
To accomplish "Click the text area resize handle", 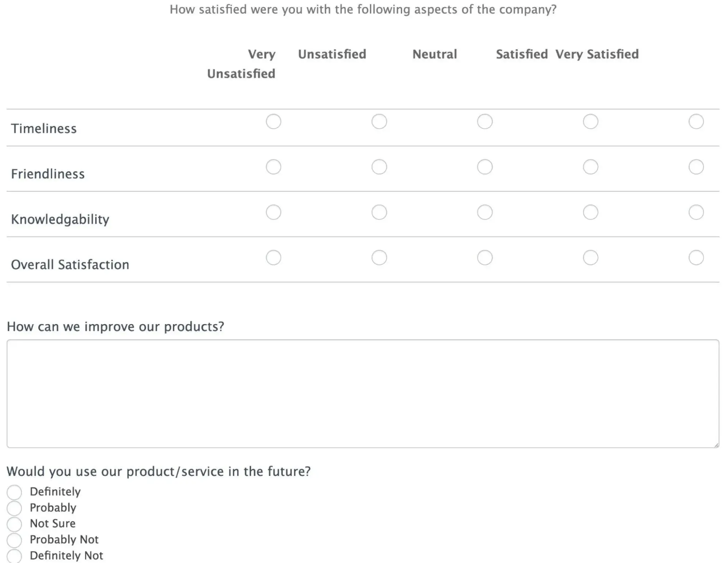I will tap(716, 445).
